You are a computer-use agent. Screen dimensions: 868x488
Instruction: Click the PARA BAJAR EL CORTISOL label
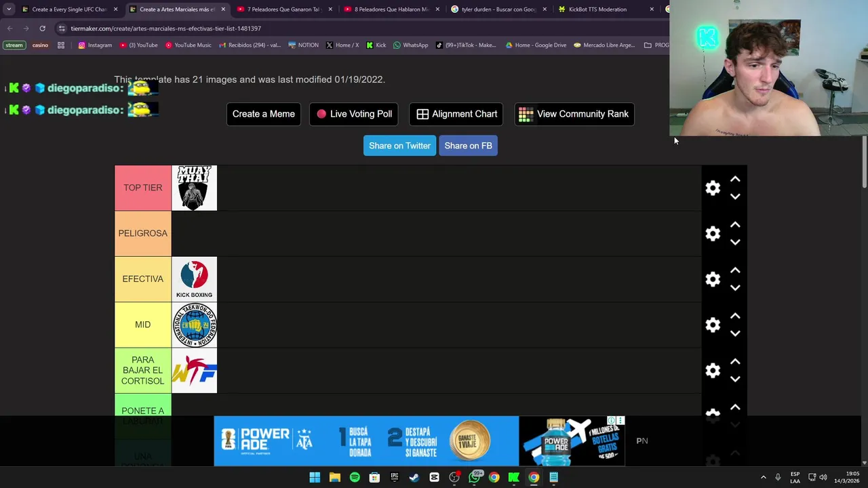[x=142, y=371]
